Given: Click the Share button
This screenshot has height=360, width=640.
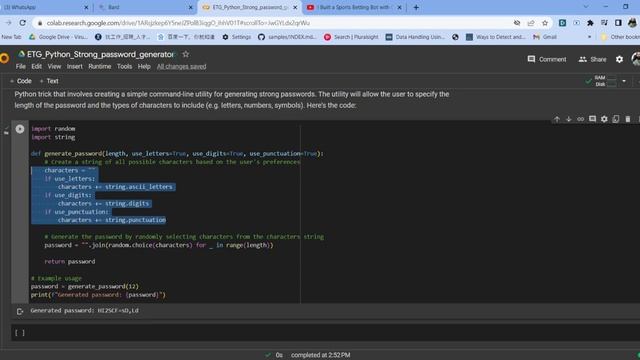Looking at the screenshot, I should click(592, 59).
